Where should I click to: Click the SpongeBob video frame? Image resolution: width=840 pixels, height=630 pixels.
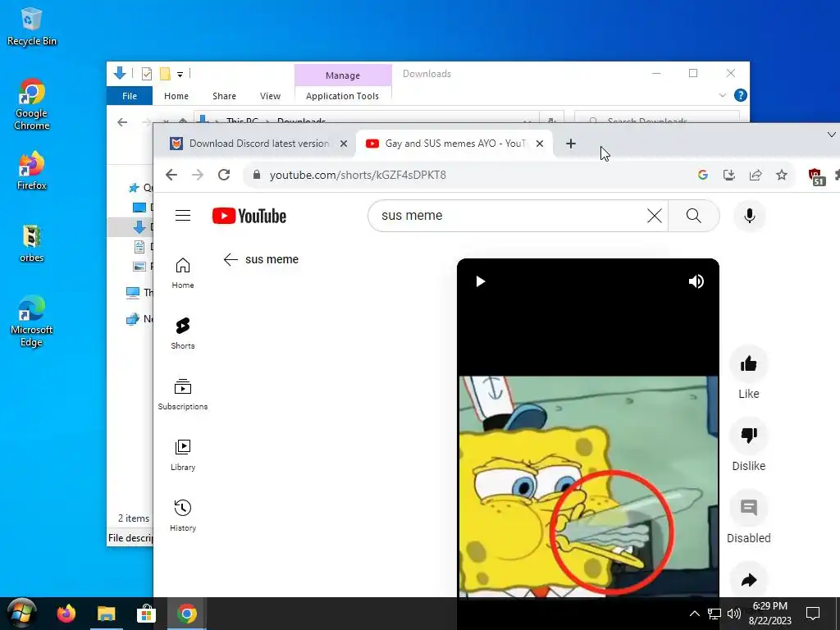(x=588, y=486)
